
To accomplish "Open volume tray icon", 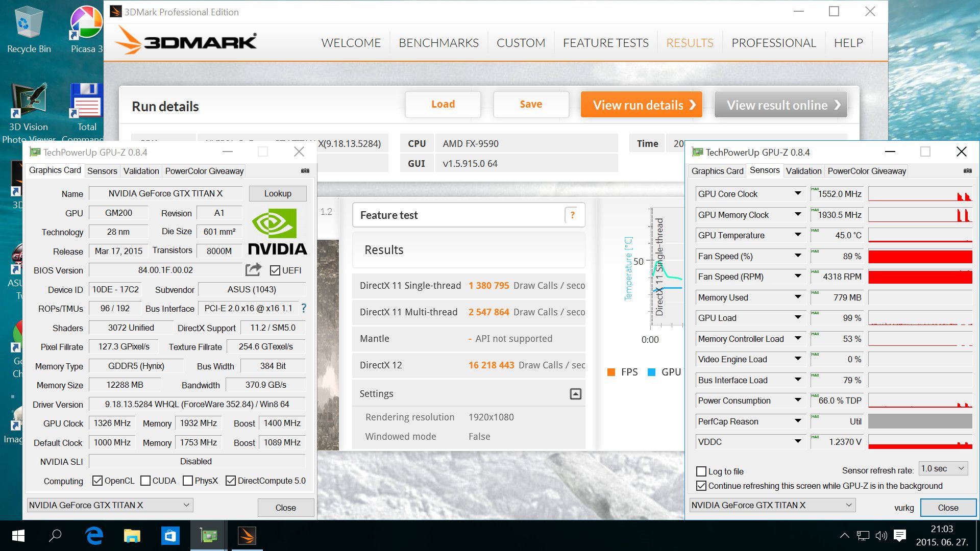I will coord(881,535).
